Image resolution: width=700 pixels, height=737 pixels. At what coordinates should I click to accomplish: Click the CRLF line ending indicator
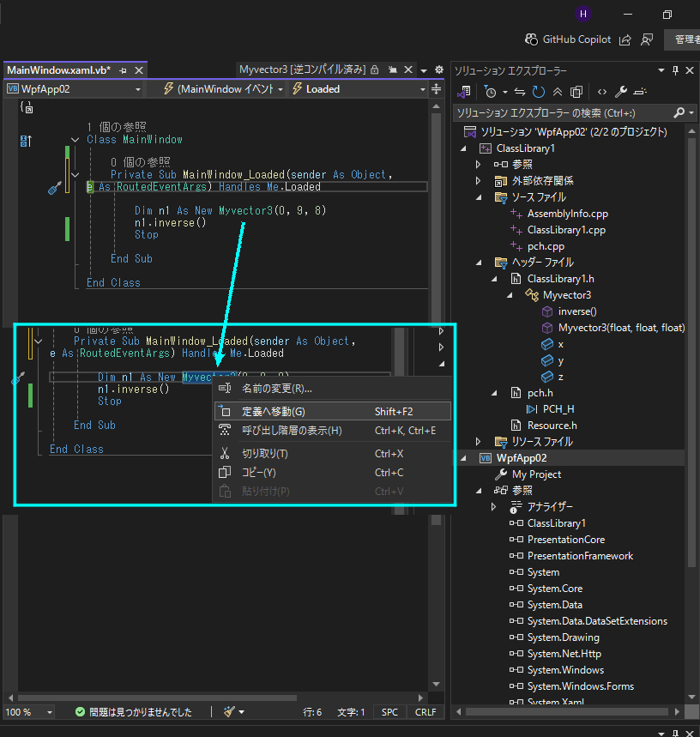pos(425,712)
